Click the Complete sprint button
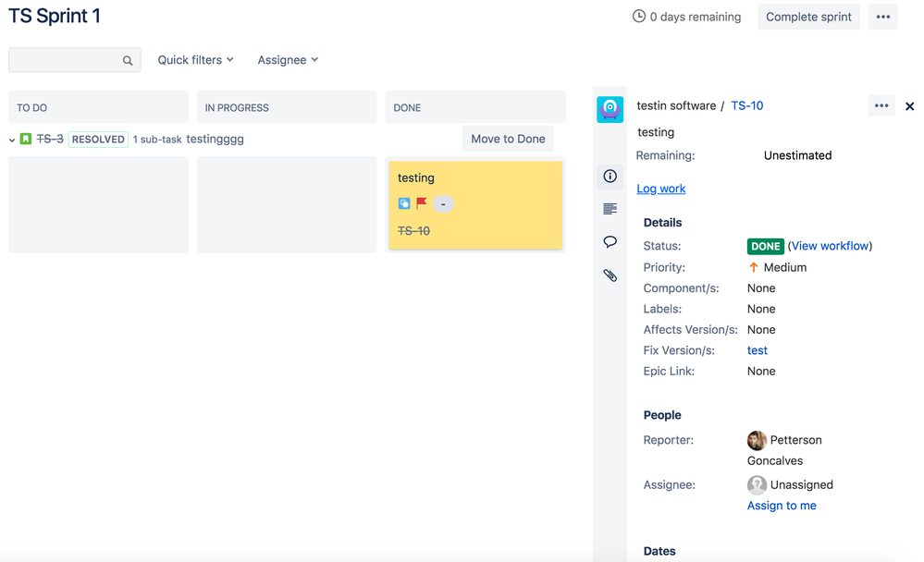 808,16
